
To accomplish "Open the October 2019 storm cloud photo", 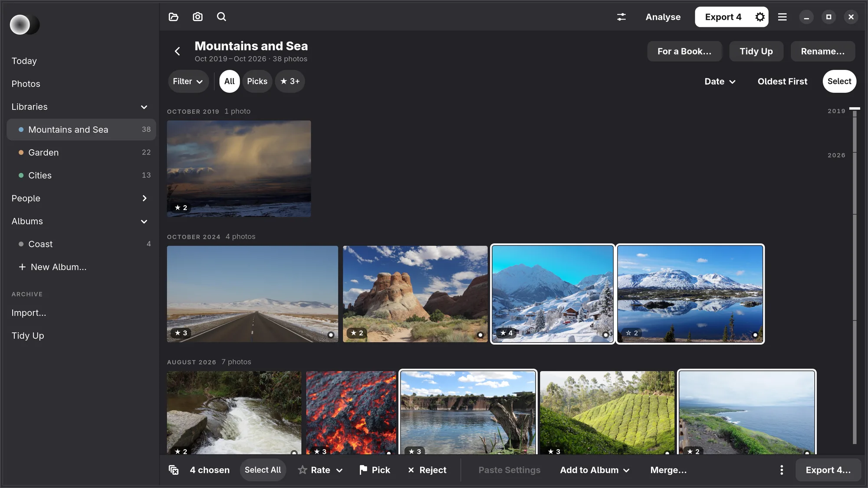I will (239, 168).
